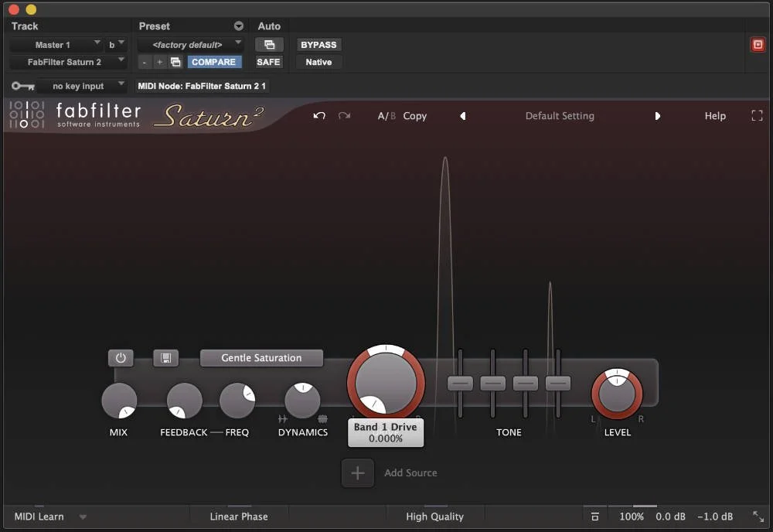Click the second TONE slider handle
Screen dimensions: 773x532
tap(492, 383)
